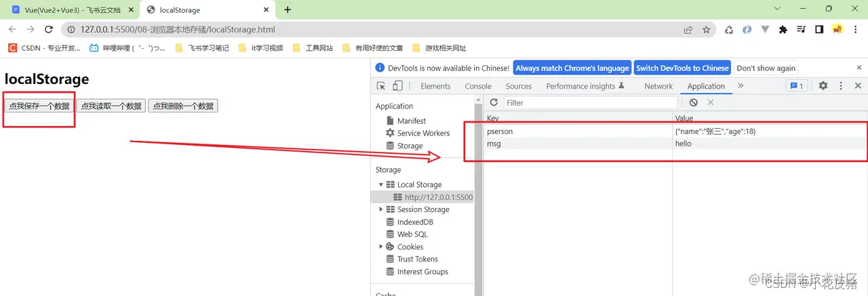Show more DevTools tabs via double chevron
Viewport: 868px width, 296px height.
741,86
